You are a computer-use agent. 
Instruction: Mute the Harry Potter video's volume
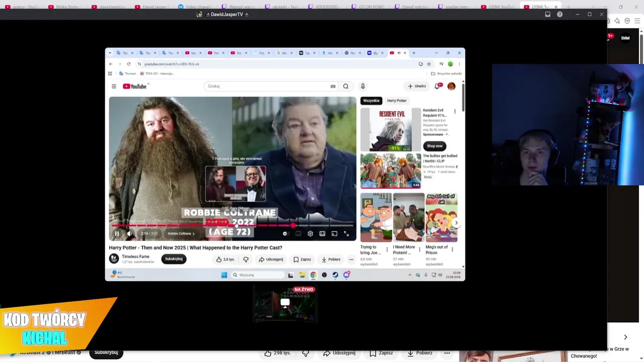pyautogui.click(x=129, y=234)
